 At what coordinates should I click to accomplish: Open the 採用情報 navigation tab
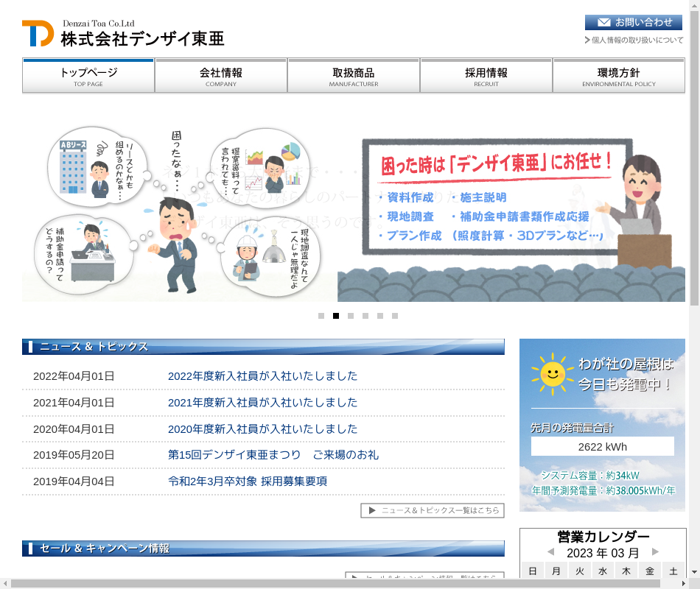point(486,76)
